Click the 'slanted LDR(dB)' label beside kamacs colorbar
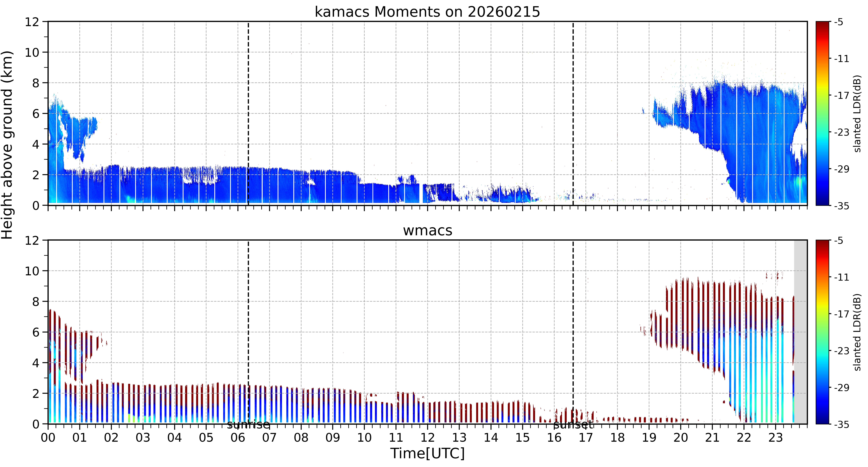This screenshot has height=467, width=868. 857,114
